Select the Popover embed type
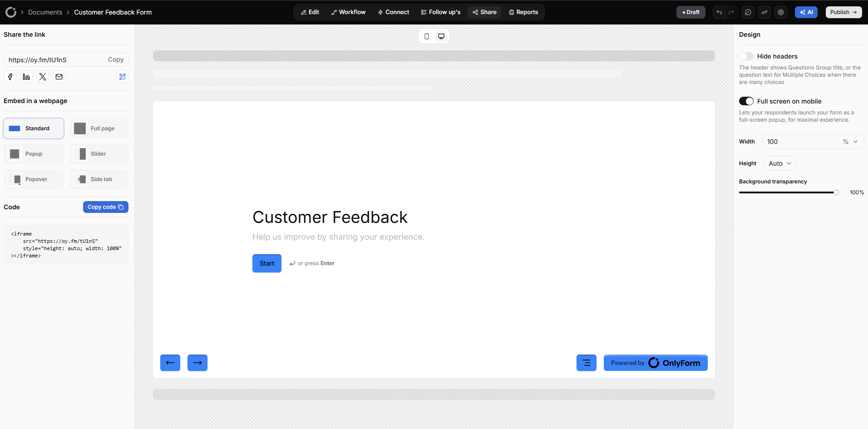 (34, 179)
